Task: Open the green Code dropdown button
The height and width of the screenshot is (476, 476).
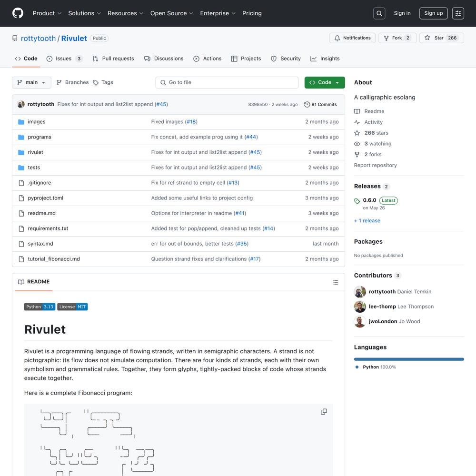Action: [324, 82]
